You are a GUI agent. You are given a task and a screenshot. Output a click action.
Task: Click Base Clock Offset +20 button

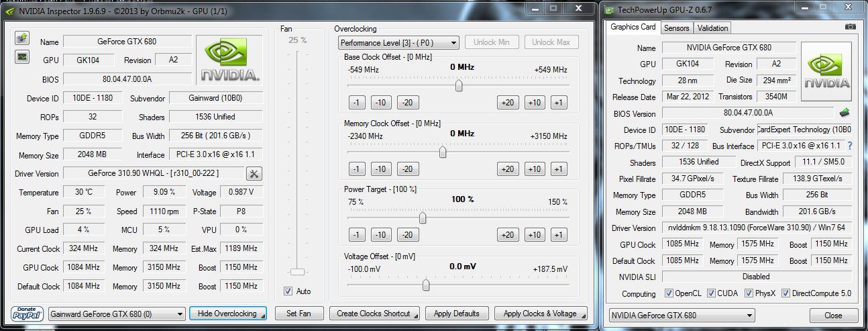pos(508,103)
